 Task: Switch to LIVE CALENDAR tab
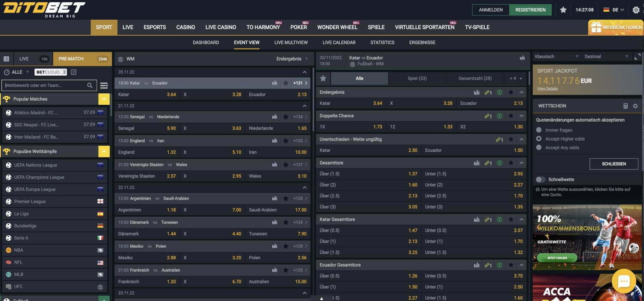[x=339, y=43]
